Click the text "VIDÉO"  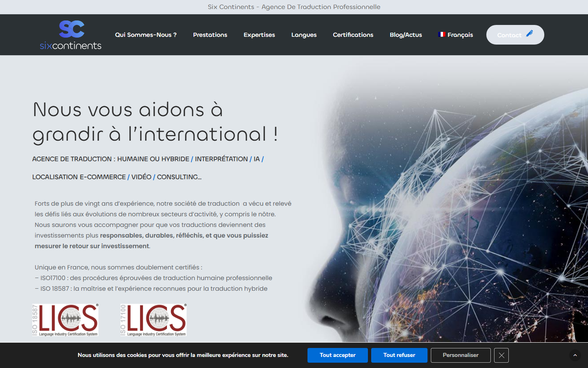[141, 177]
